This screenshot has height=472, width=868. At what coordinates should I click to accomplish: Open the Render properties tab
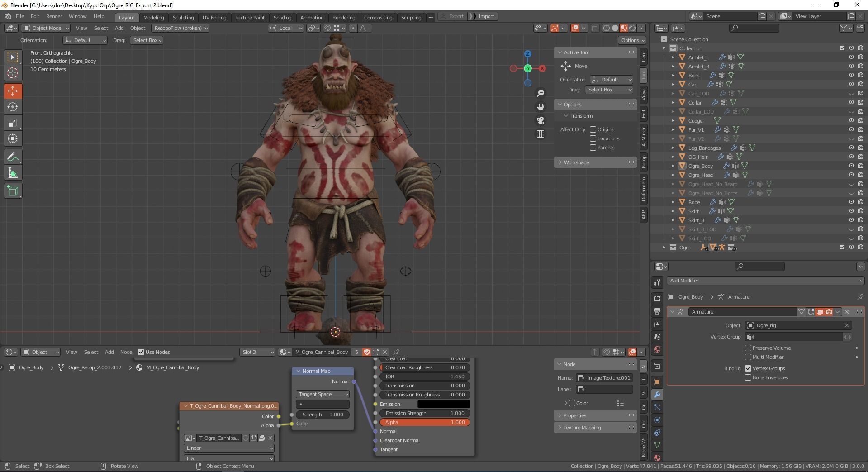click(657, 299)
